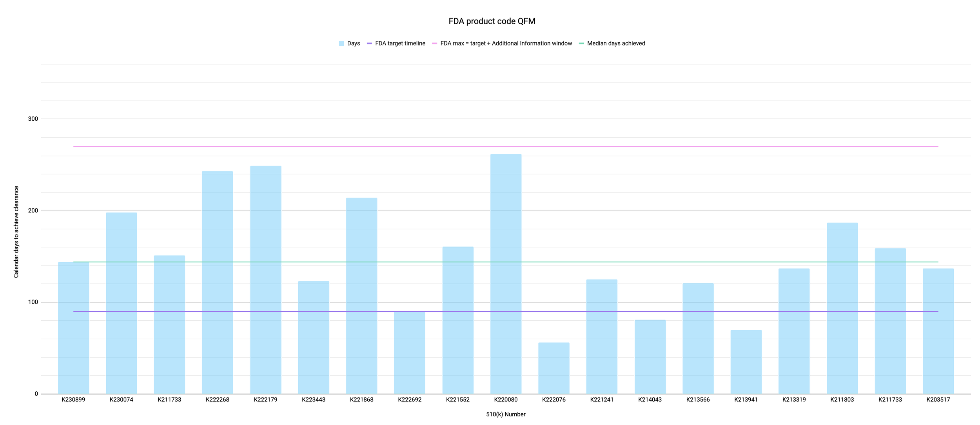Click the green median line in the chart

(x=506, y=262)
